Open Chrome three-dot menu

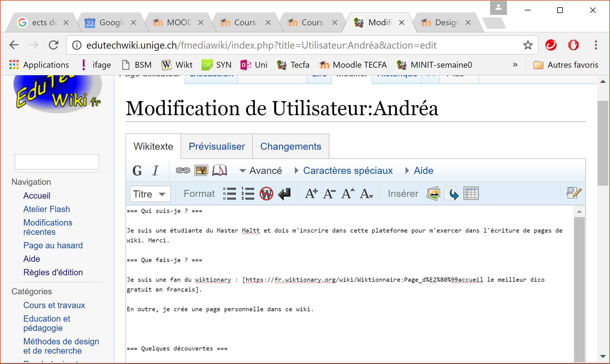point(596,45)
